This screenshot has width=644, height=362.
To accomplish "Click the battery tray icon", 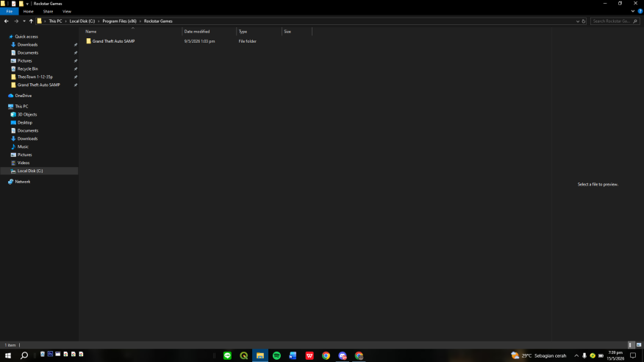I will pyautogui.click(x=601, y=356).
